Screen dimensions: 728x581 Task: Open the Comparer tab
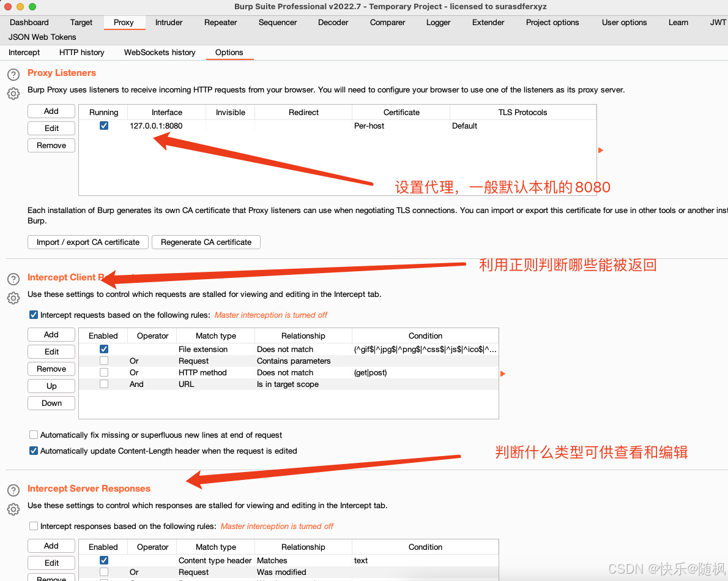point(387,22)
